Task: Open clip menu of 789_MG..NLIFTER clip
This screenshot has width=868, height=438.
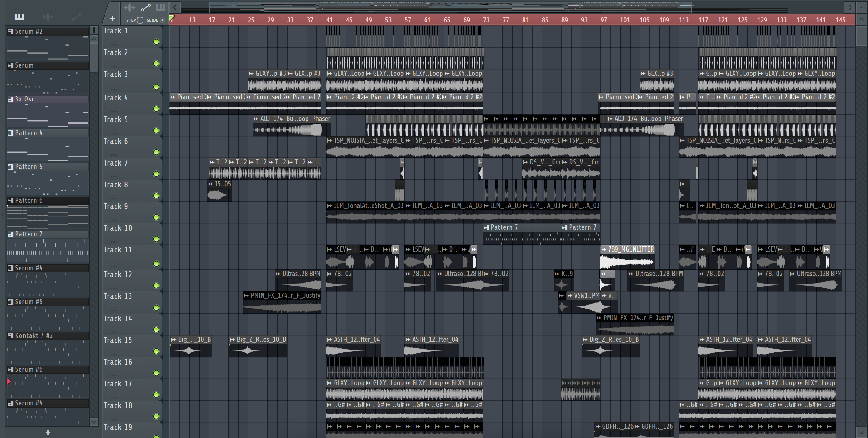Action: click(604, 249)
